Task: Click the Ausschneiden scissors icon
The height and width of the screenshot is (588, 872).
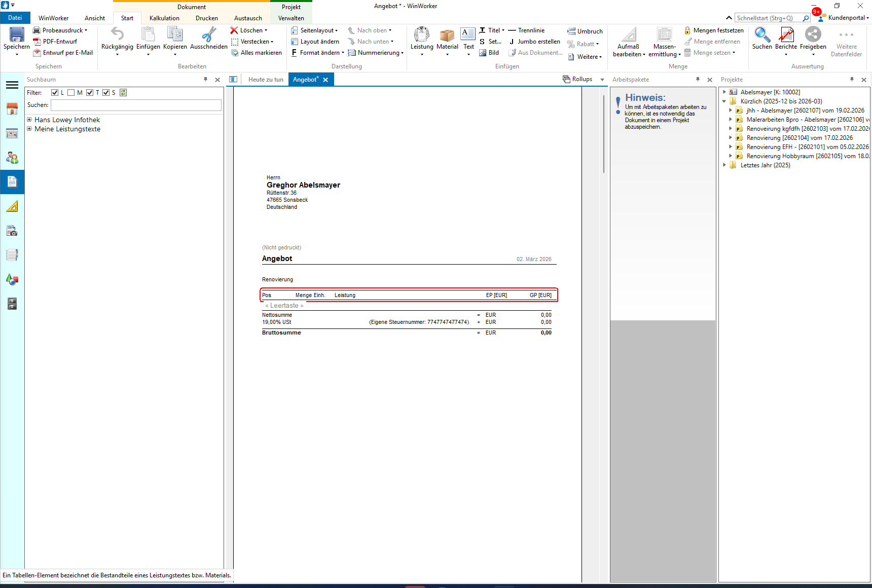Action: click(208, 35)
